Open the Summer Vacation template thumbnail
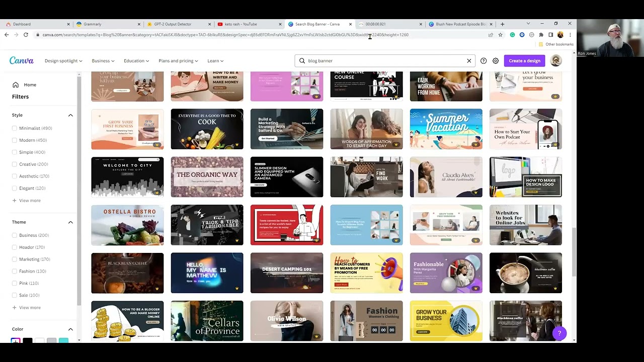 click(446, 129)
